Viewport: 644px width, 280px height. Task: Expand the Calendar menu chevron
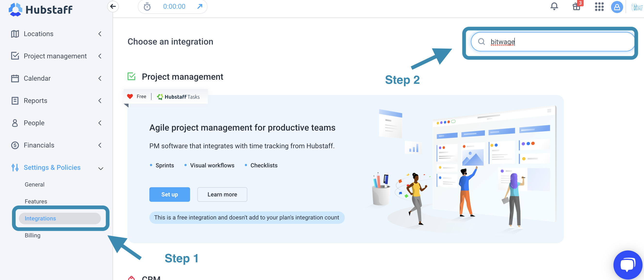(100, 78)
